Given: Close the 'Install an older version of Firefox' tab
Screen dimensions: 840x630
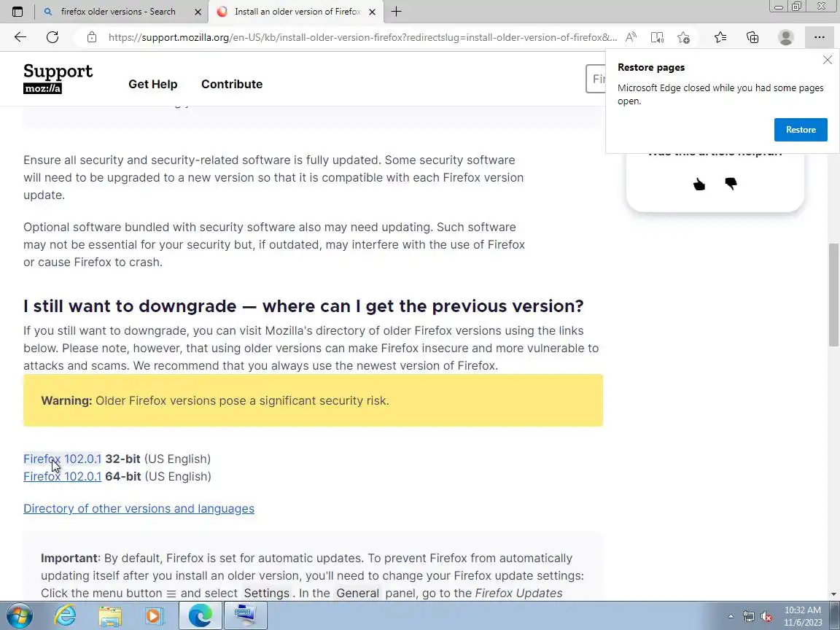Looking at the screenshot, I should (x=372, y=12).
